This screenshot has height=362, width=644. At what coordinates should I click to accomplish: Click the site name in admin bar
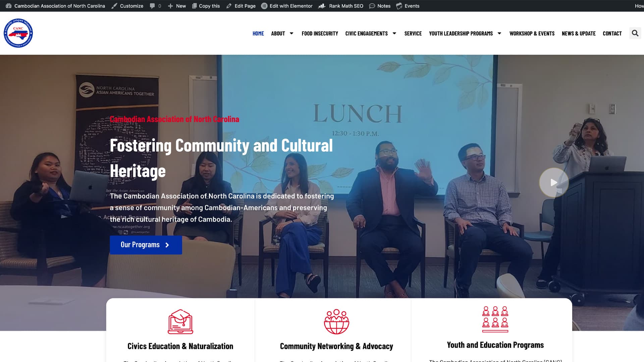click(x=60, y=6)
